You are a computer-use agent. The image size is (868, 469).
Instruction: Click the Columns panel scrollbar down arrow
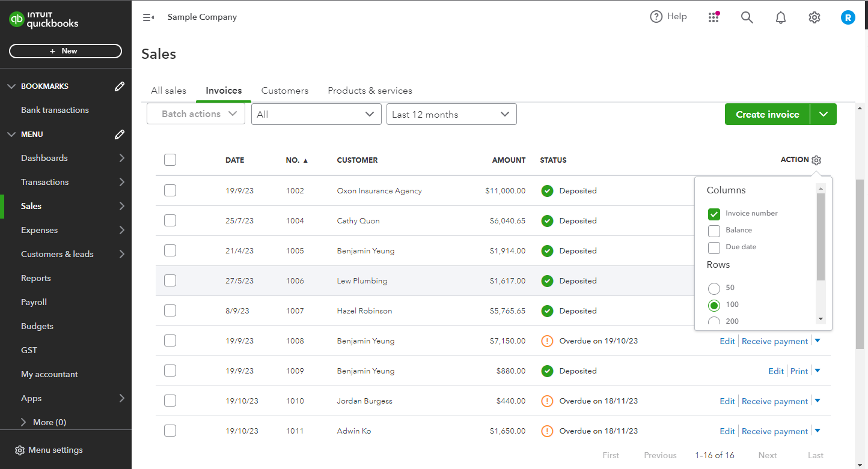[x=821, y=319]
